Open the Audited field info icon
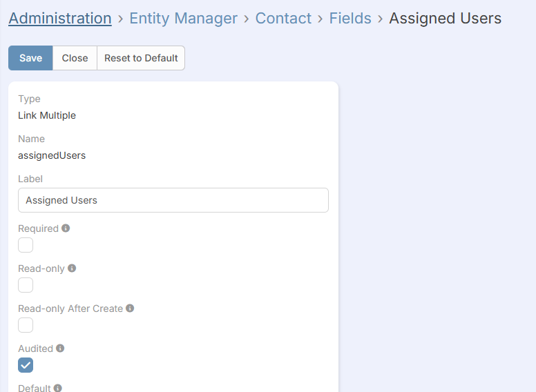This screenshot has width=536, height=392. (60, 349)
